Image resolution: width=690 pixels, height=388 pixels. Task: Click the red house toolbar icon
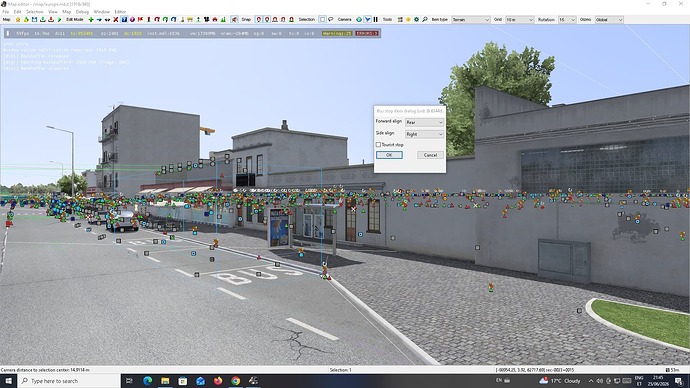coord(215,19)
